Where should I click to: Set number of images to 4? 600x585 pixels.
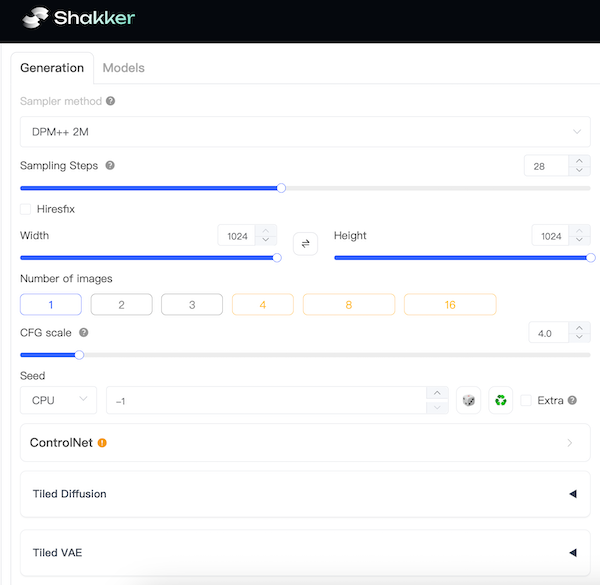coord(262,305)
